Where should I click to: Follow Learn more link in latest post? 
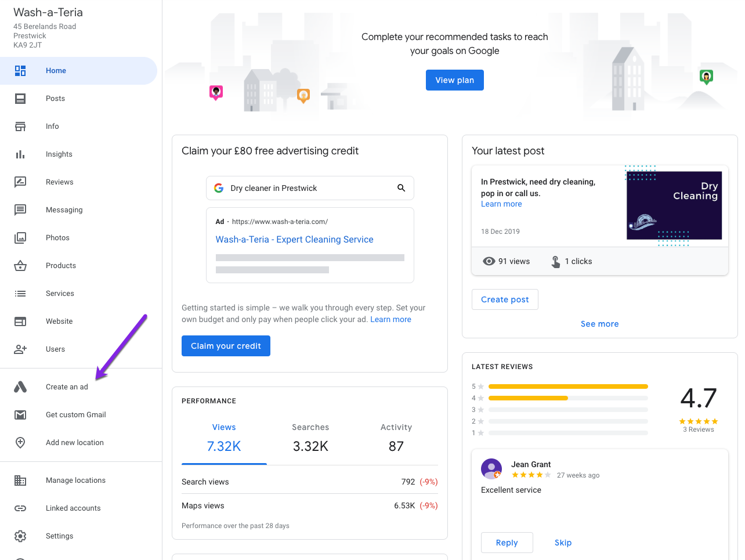pyautogui.click(x=501, y=204)
